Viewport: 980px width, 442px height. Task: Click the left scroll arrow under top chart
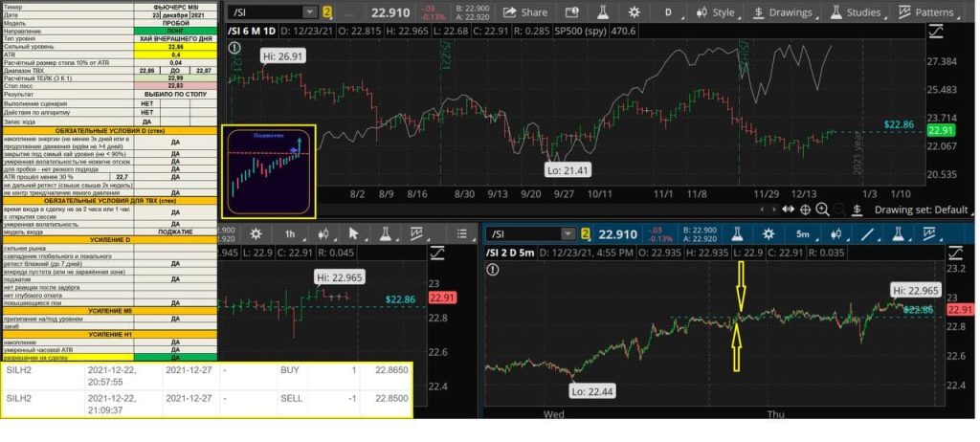[761, 210]
